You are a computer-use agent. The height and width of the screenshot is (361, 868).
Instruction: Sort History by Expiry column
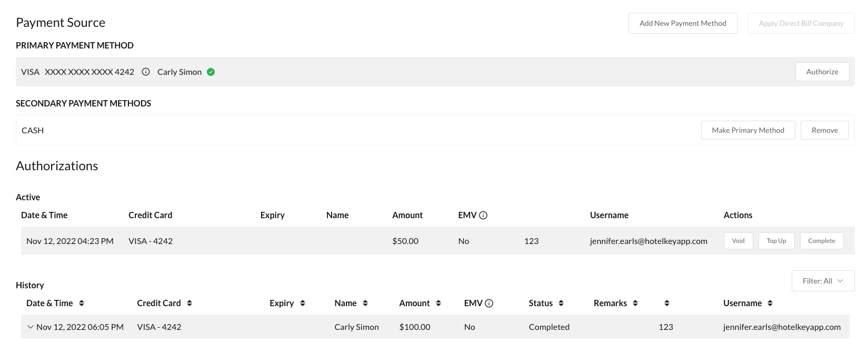coord(303,303)
